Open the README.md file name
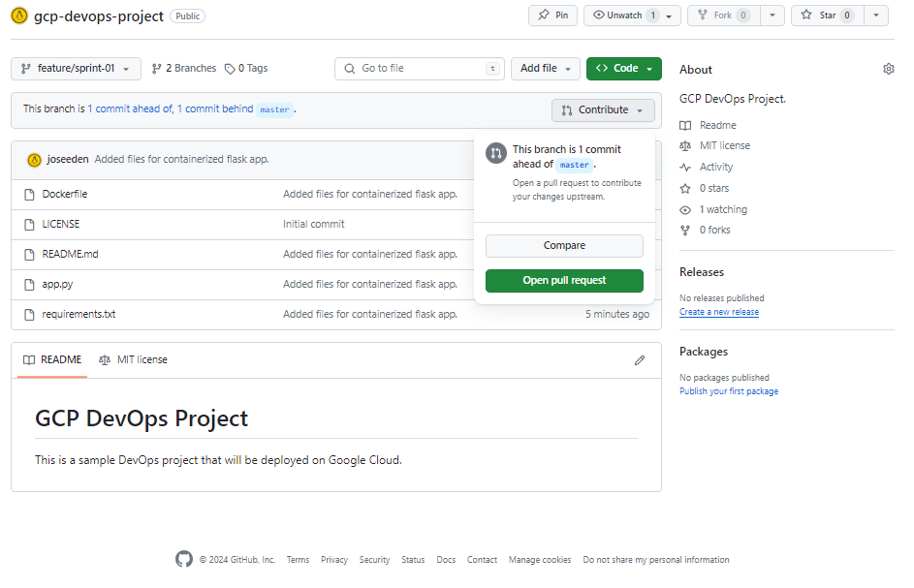 point(70,254)
